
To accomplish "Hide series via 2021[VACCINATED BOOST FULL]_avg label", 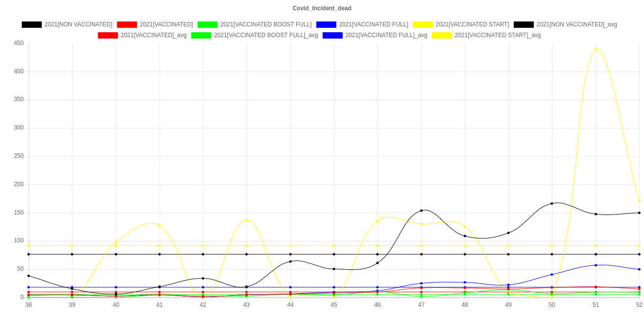I will tap(266, 35).
